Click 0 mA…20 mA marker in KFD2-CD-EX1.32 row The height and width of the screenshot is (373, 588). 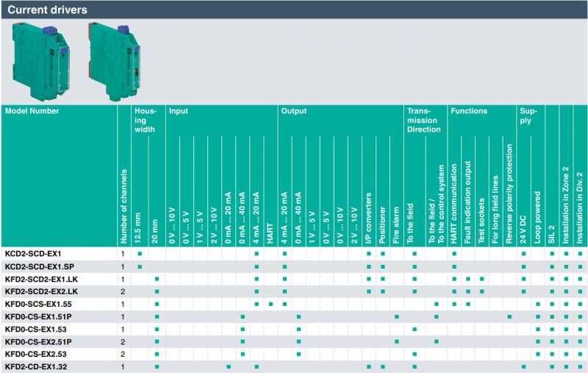[x=229, y=366]
